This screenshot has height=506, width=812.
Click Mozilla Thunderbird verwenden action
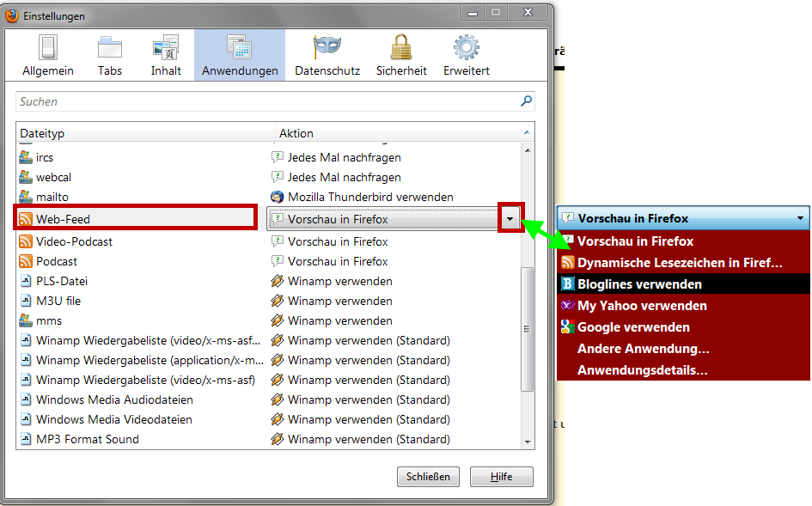click(x=370, y=197)
